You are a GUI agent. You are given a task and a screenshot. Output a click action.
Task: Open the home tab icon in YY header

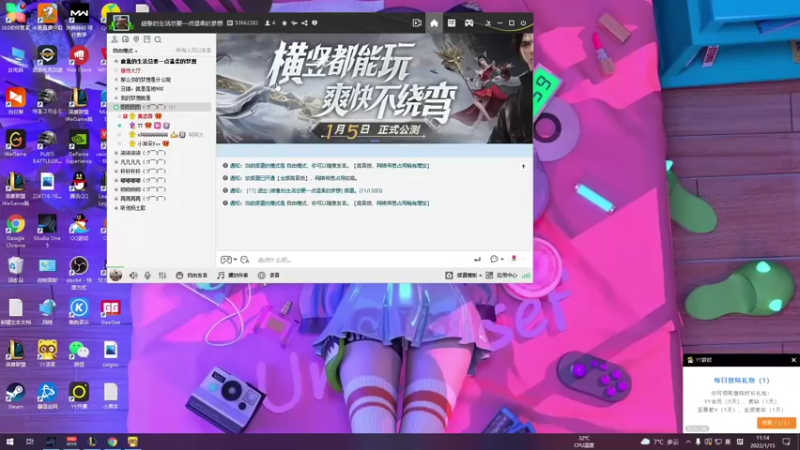(434, 23)
